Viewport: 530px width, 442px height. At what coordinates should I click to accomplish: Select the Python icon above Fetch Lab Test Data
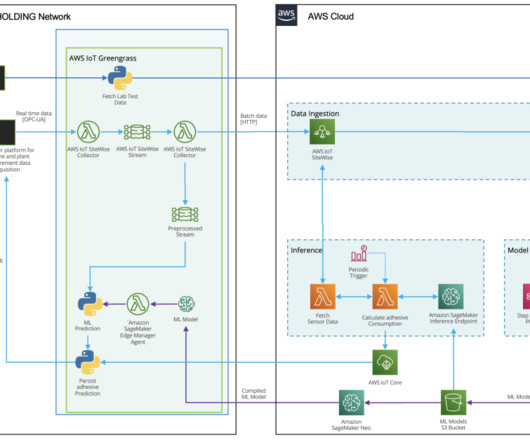tap(120, 78)
